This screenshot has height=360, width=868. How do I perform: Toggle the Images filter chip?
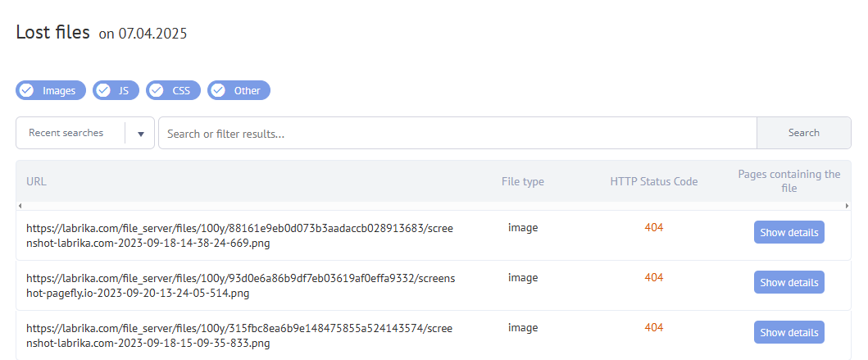[x=51, y=90]
